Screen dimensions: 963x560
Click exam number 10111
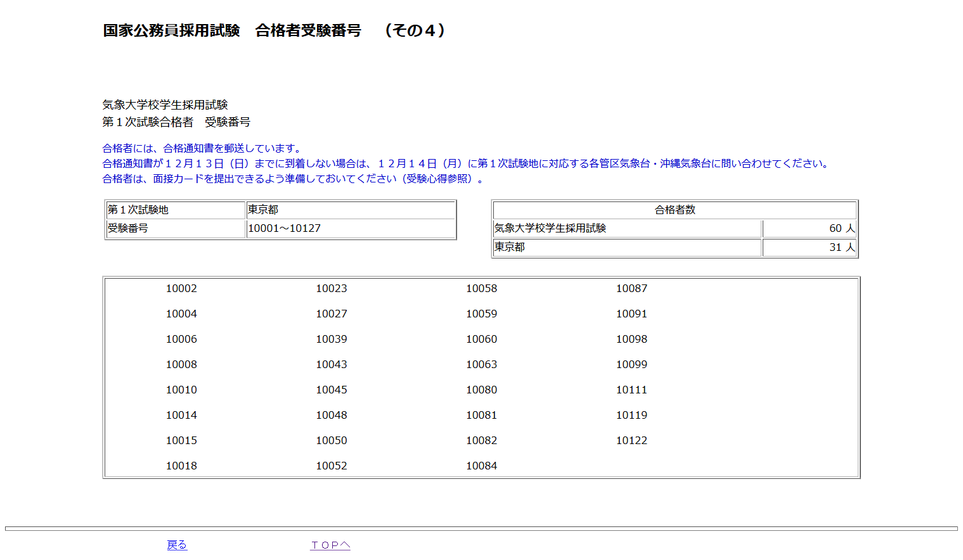(631, 390)
